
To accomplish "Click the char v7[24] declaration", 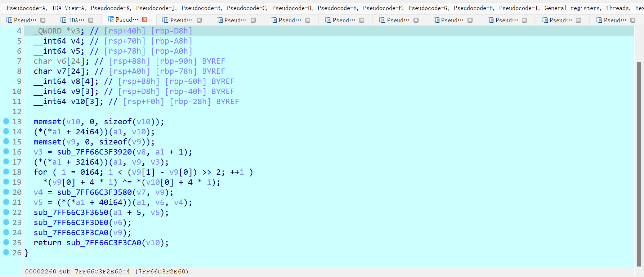I will pyautogui.click(x=61, y=71).
